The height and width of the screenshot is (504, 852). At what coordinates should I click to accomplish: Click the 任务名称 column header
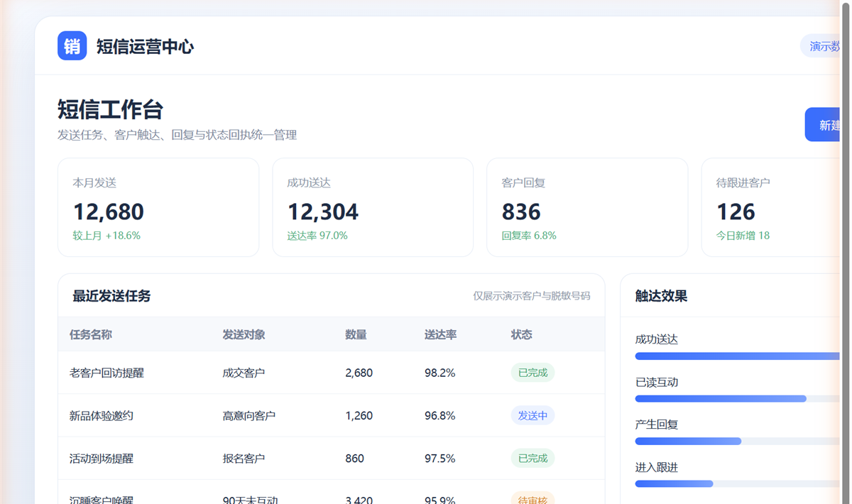pos(91,334)
